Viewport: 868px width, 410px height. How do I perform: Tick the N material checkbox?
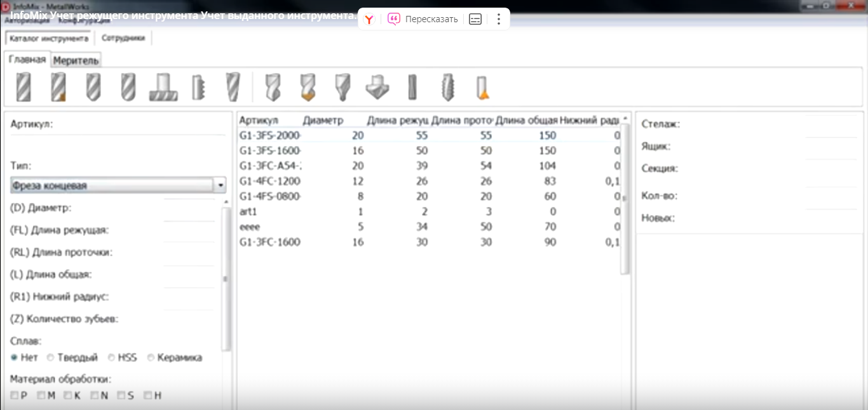(95, 395)
